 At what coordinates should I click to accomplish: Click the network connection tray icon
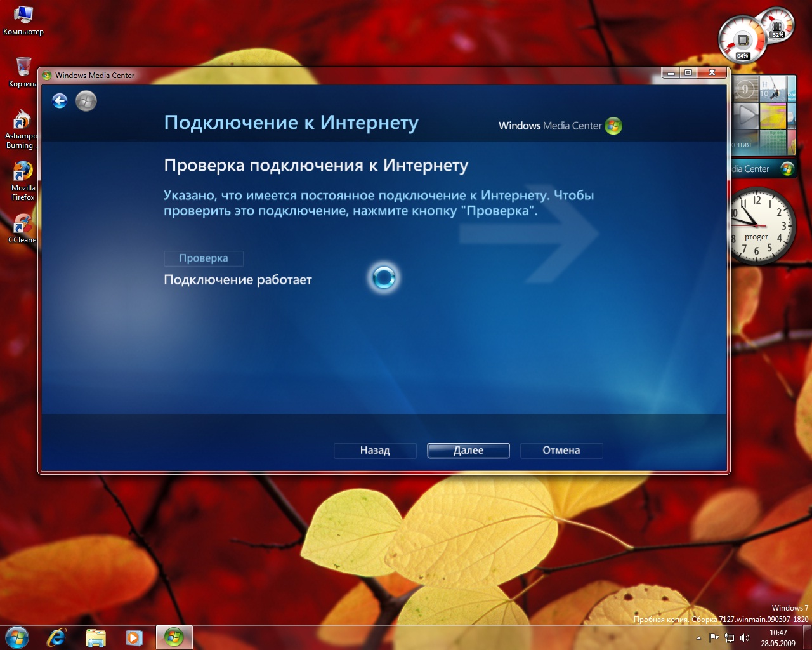[x=730, y=638]
